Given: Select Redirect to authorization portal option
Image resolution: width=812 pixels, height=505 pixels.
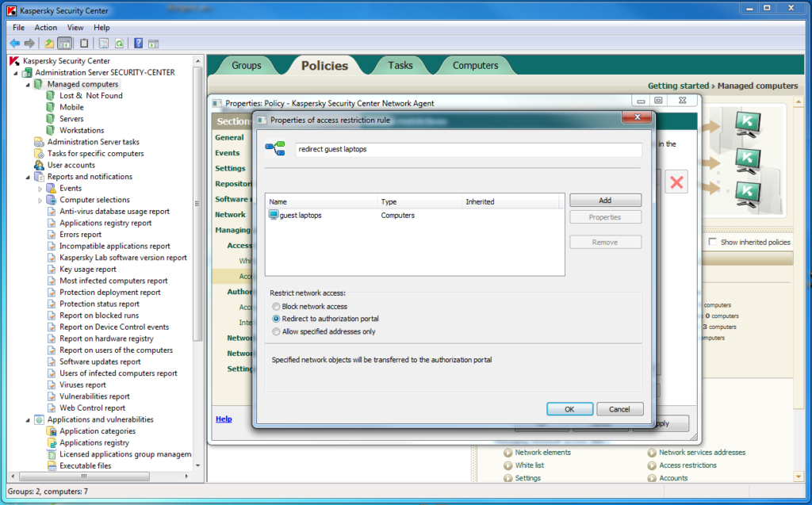Looking at the screenshot, I should click(276, 319).
